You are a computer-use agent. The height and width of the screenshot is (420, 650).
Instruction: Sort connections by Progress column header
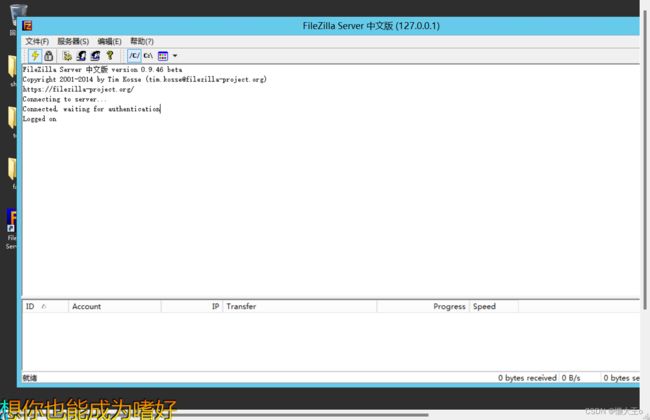click(423, 306)
